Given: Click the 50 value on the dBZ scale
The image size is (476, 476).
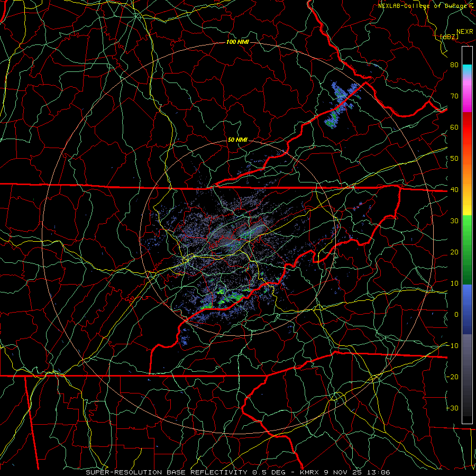Looking at the screenshot, I should click(454, 159).
